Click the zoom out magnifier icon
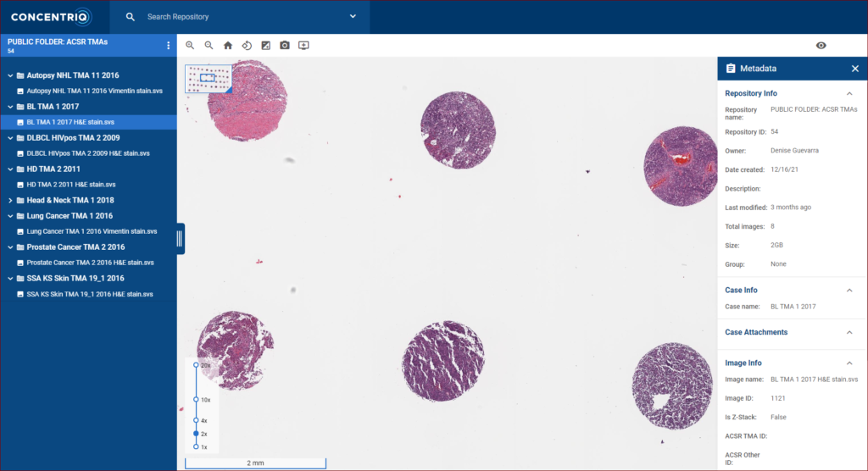 209,46
